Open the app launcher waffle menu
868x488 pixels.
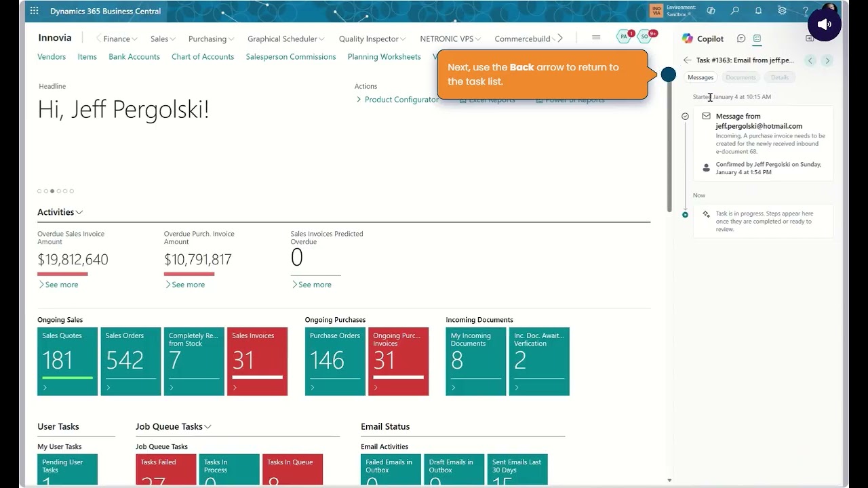click(x=34, y=11)
